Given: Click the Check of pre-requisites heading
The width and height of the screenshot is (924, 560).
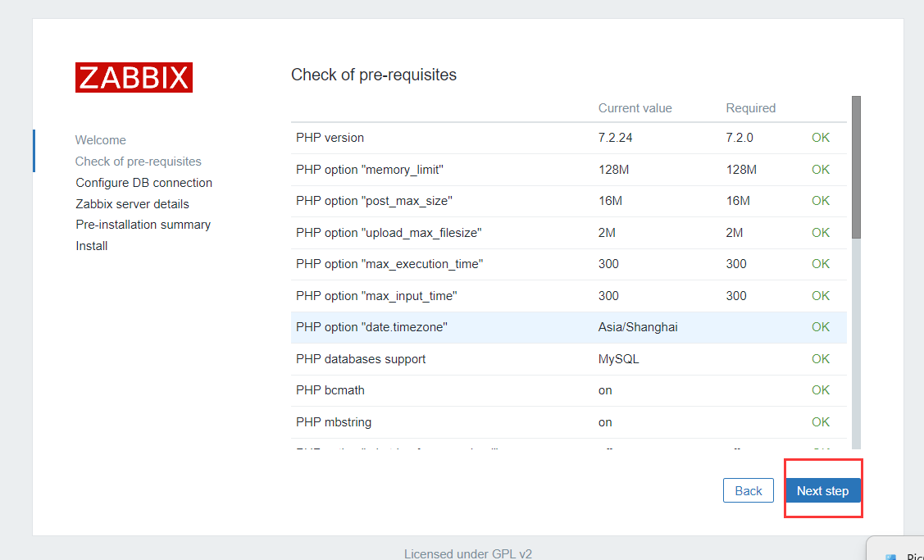Looking at the screenshot, I should point(374,75).
